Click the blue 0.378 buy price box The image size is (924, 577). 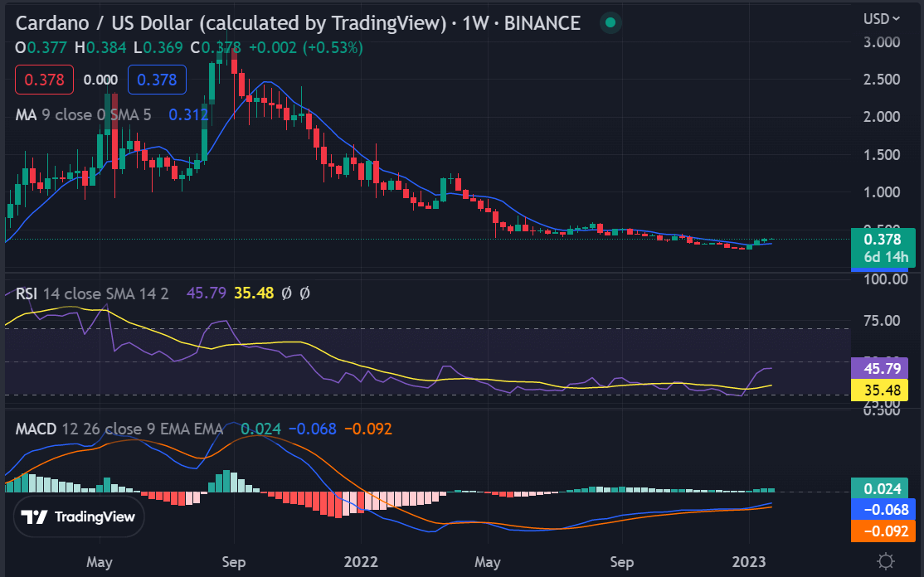(x=157, y=80)
